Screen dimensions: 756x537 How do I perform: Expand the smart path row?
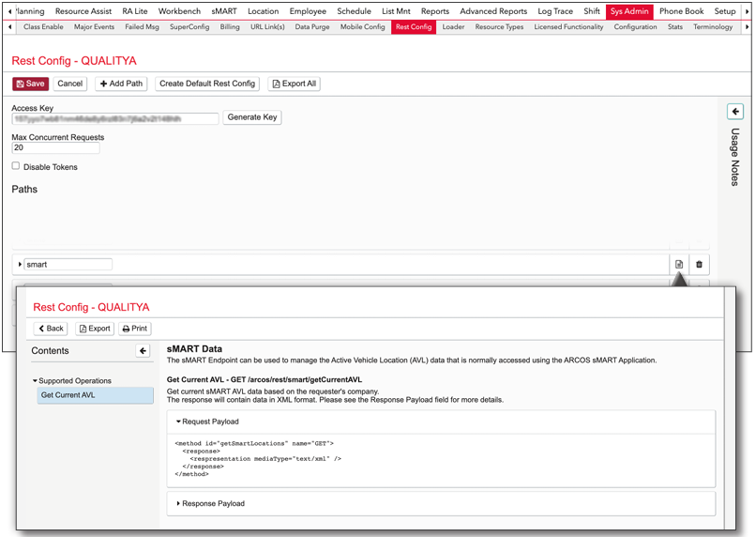pyautogui.click(x=20, y=265)
